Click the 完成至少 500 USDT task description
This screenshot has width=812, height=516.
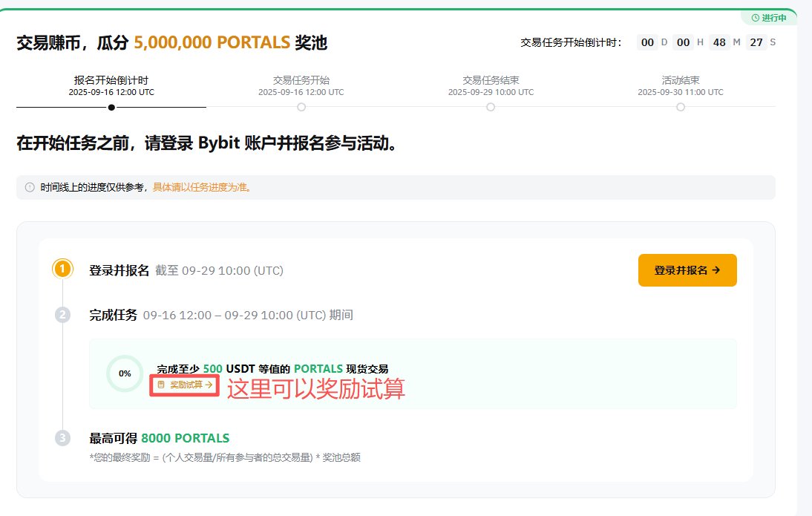point(272,369)
